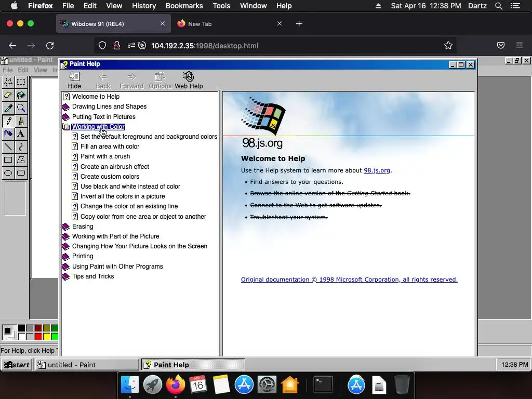The height and width of the screenshot is (399, 532).
Task: Choose the Fill With Color bucket tool
Action: click(x=21, y=95)
